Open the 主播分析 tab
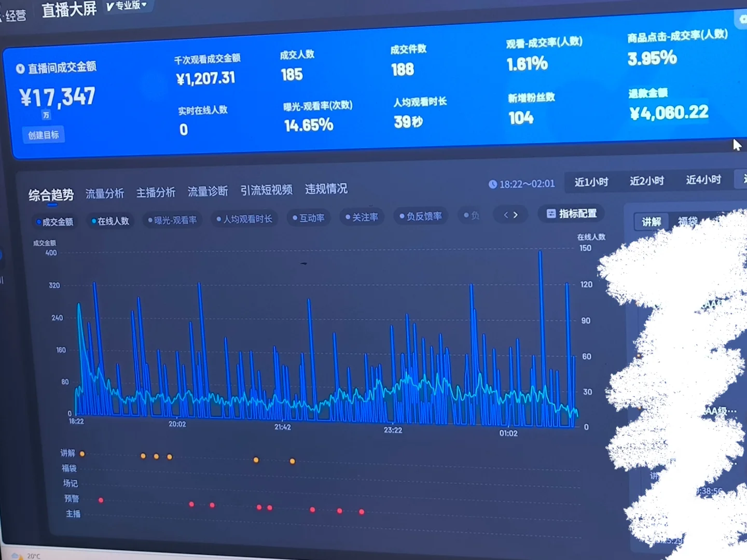This screenshot has width=747, height=560. [156, 192]
